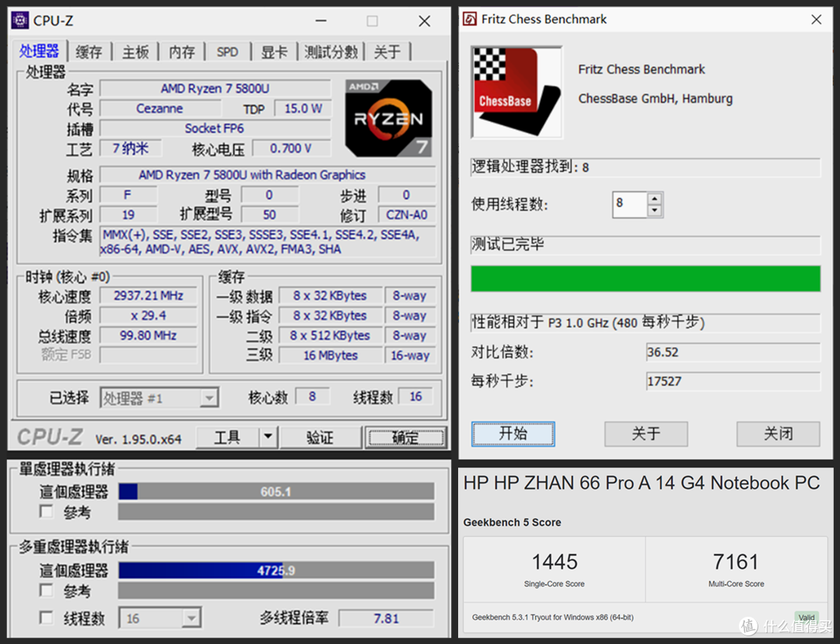The width and height of the screenshot is (840, 644).
Task: Switch to the 缓存 tab in CPU-Z
Action: coord(89,52)
